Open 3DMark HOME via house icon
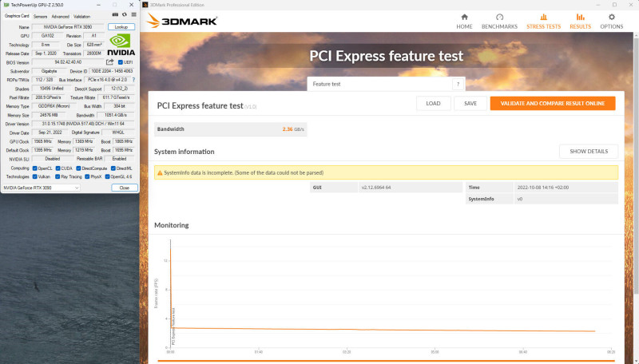Screen dimensions: 639x364 tap(464, 17)
